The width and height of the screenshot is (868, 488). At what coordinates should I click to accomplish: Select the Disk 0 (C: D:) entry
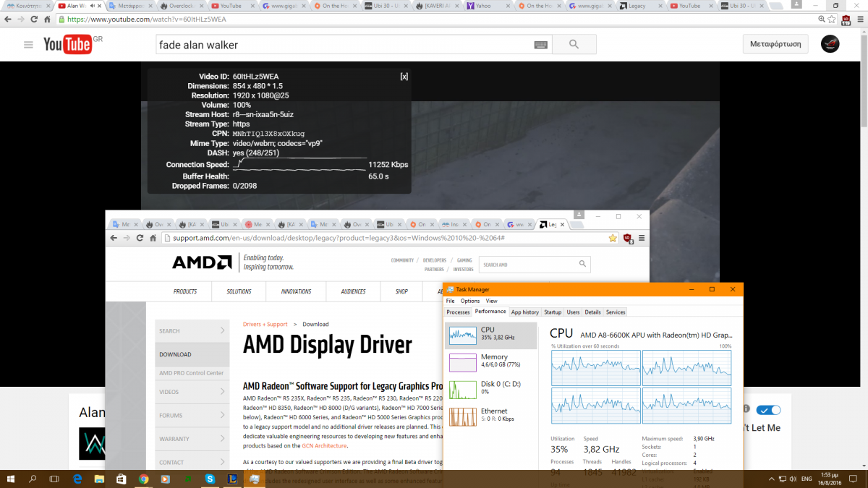tap(491, 389)
